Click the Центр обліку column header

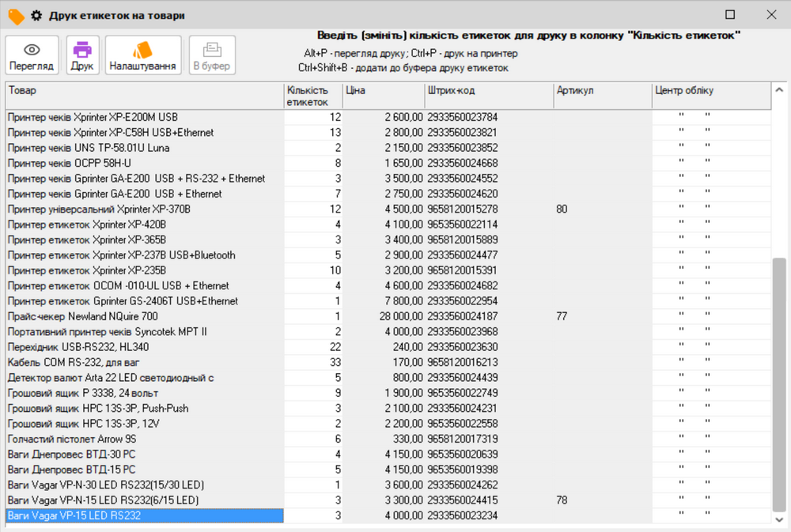710,91
